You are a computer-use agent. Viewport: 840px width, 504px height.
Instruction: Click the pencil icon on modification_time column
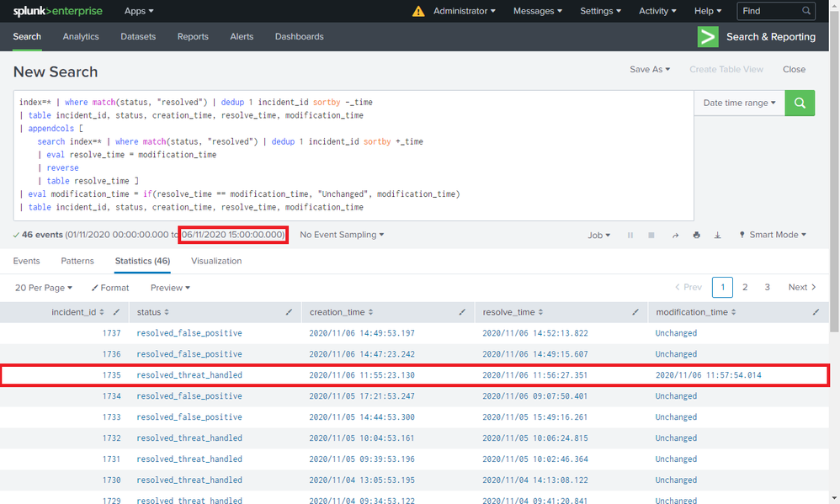(816, 312)
